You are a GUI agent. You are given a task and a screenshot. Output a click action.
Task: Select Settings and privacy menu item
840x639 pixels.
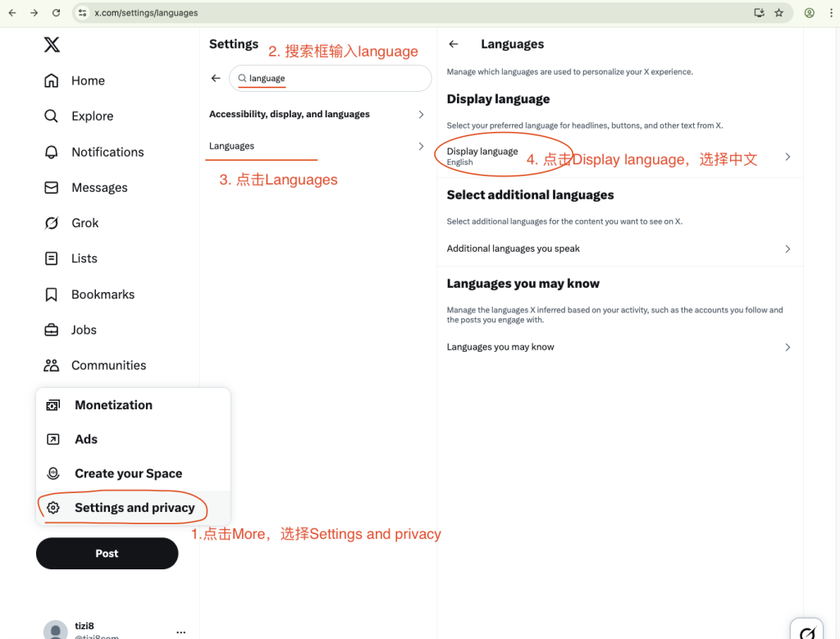coord(134,508)
